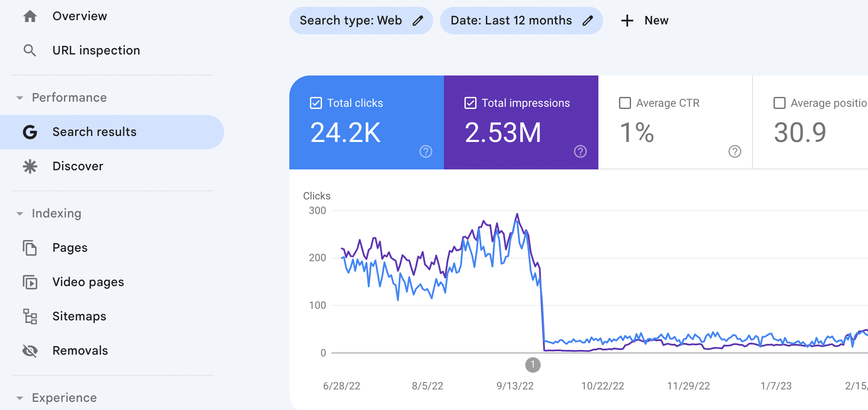Uncheck the Total clicks checkbox

(316, 103)
